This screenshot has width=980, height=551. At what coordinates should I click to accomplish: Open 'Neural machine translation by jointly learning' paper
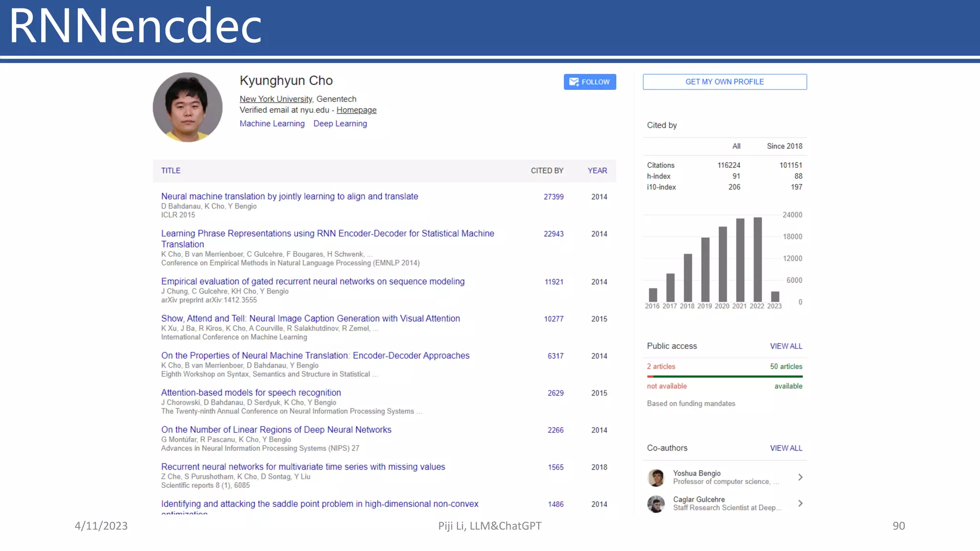290,197
